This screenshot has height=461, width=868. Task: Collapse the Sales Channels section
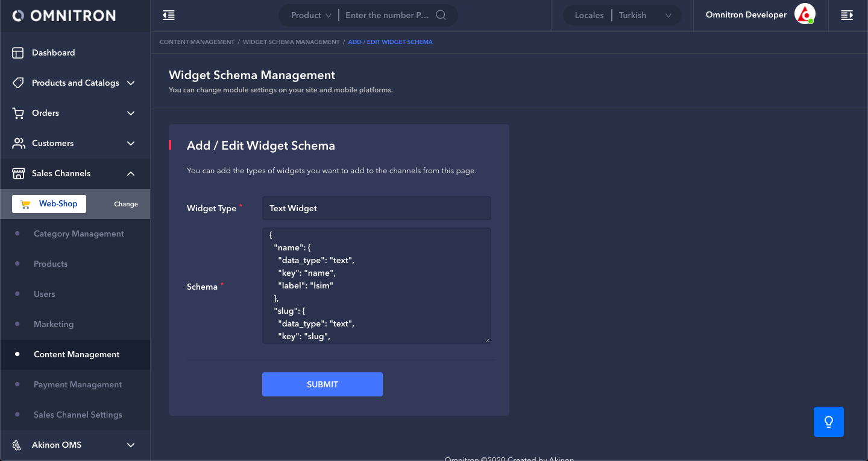[x=131, y=173]
